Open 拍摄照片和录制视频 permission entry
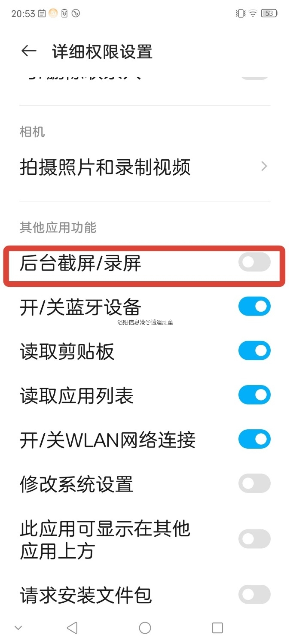 (x=145, y=167)
